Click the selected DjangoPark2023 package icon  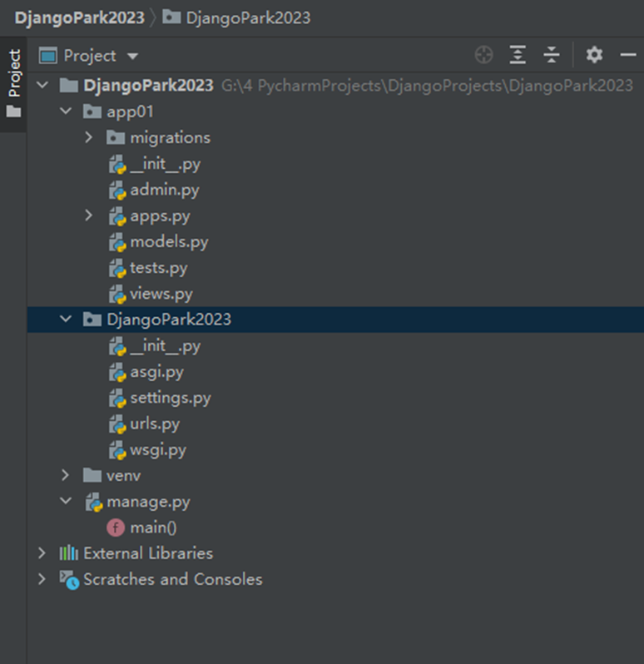click(92, 320)
